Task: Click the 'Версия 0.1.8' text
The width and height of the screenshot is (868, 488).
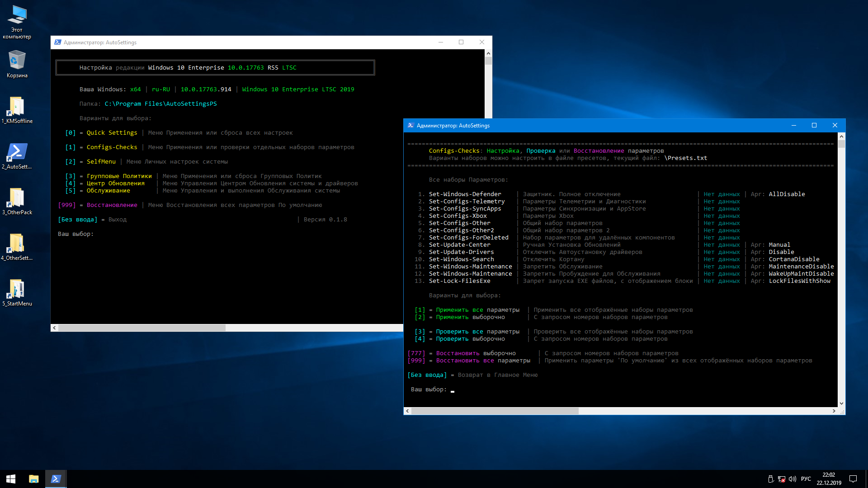Action: pos(325,220)
